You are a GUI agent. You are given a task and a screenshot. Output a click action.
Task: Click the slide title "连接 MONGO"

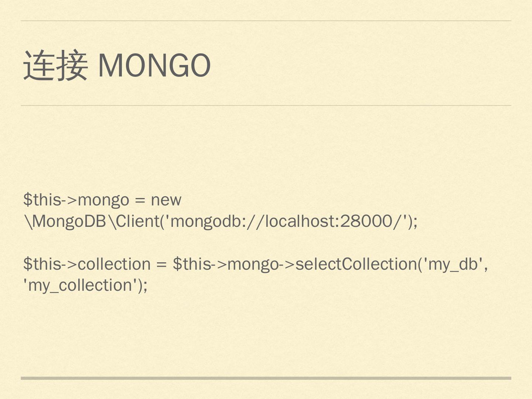coord(117,65)
